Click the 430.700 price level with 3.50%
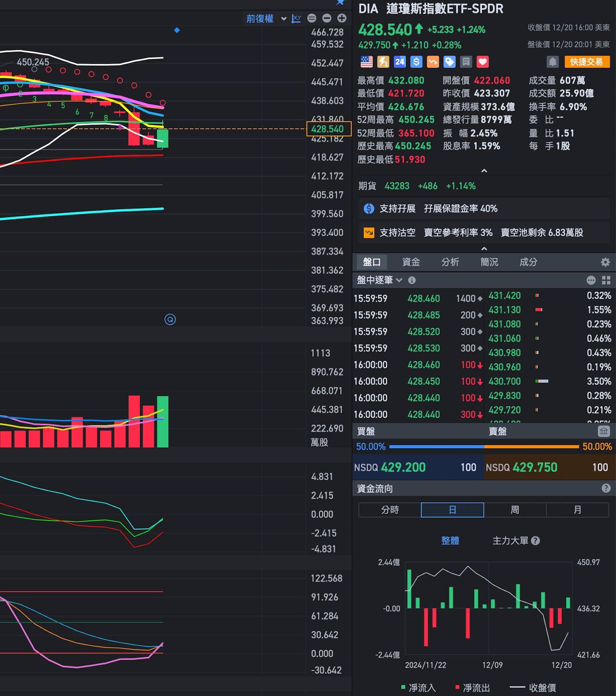The width and height of the screenshot is (616, 696). pos(550,381)
